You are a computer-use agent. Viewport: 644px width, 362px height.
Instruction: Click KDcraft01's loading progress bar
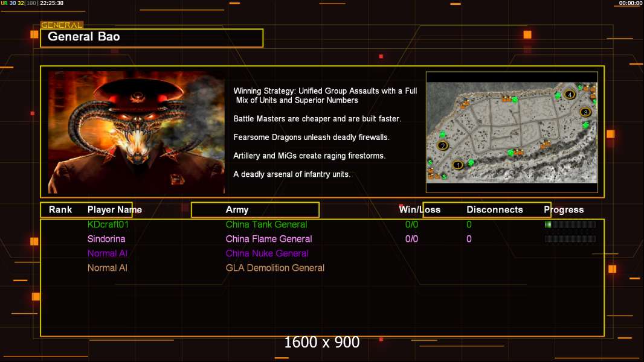pos(570,224)
